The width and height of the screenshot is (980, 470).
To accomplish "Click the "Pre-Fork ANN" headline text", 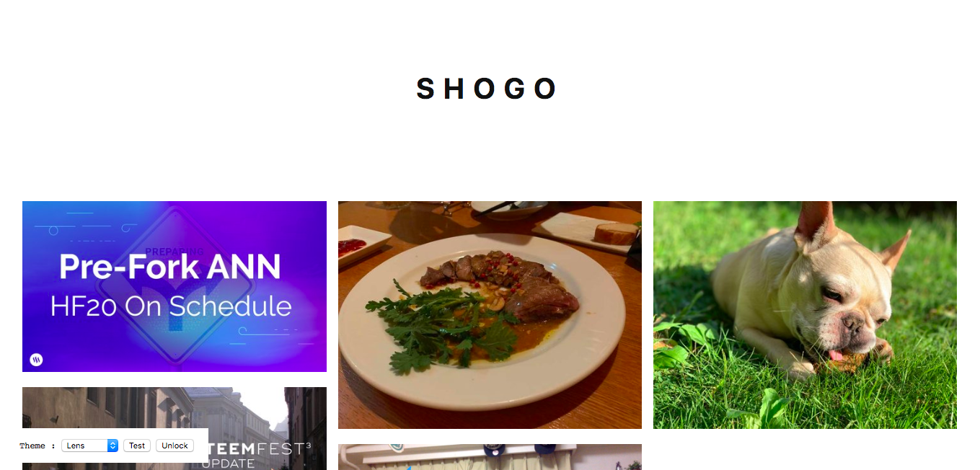I will (x=170, y=267).
